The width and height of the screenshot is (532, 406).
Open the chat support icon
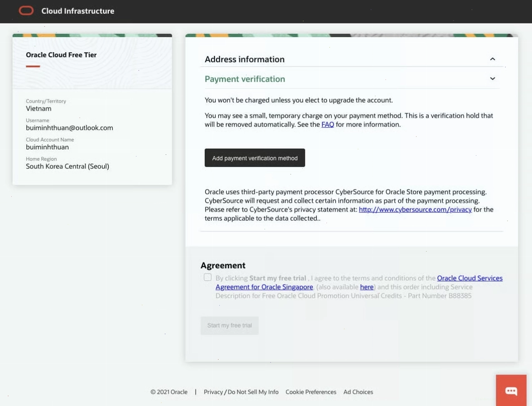tap(511, 391)
